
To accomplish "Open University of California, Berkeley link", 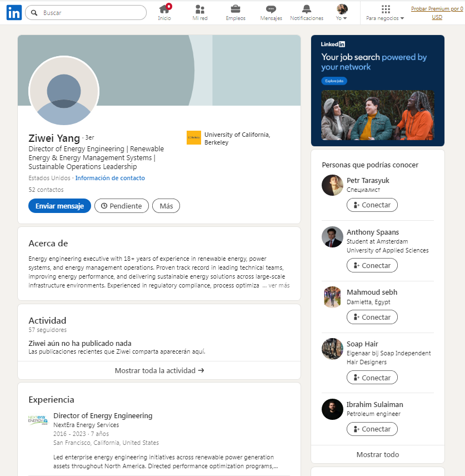I will 237,138.
